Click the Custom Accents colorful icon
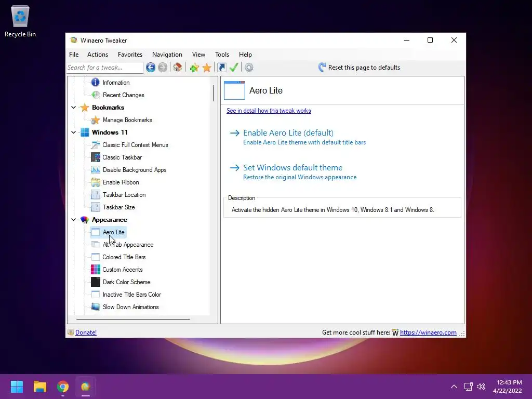The height and width of the screenshot is (399, 532). (96, 270)
